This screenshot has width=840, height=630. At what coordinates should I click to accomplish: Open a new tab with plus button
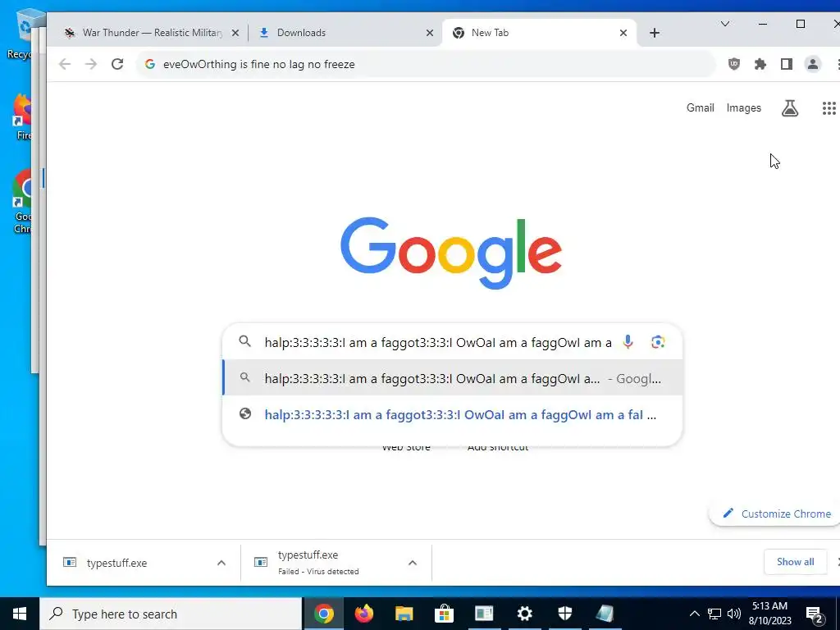tap(654, 33)
